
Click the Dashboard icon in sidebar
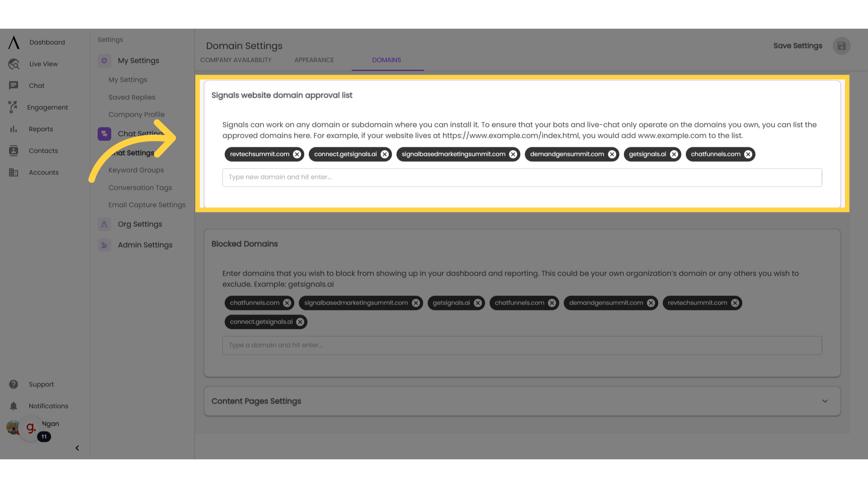tap(13, 42)
